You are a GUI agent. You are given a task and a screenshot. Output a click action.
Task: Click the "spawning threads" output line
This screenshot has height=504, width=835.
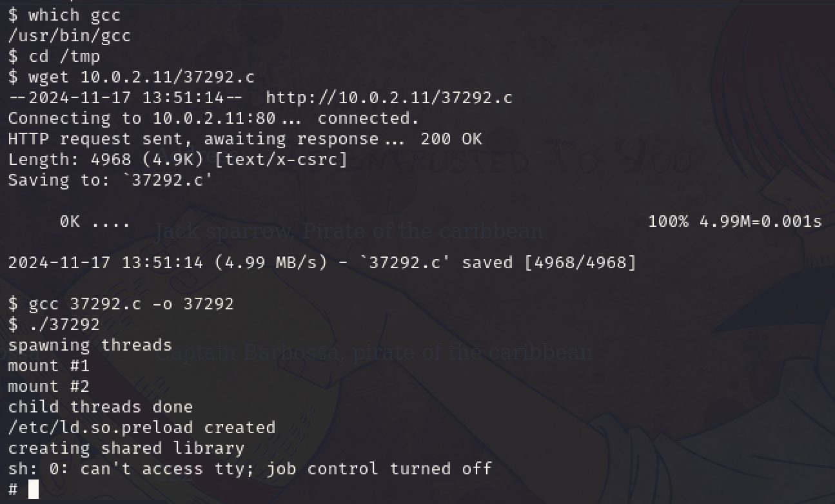(90, 345)
